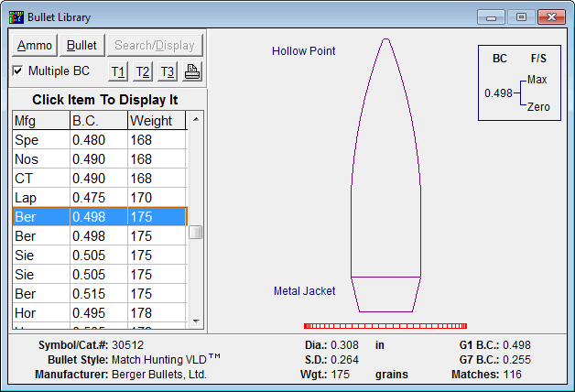Click the list scrollbar down arrow
Image resolution: width=575 pixels, height=392 pixels.
tap(196, 321)
